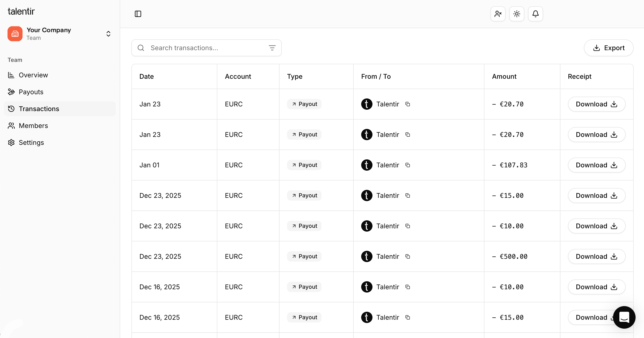Toggle light/dark theme sun icon

coord(517,14)
